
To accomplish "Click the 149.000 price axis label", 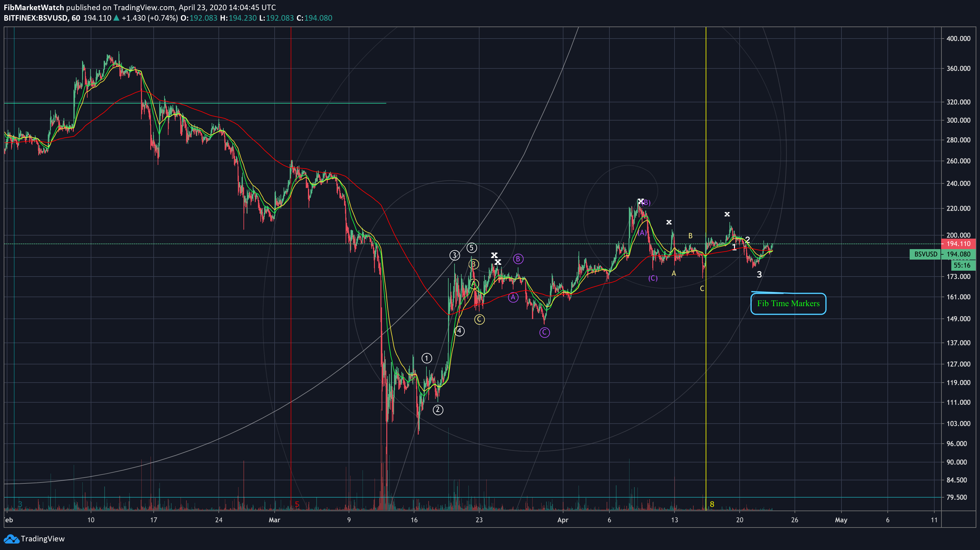I will click(958, 318).
